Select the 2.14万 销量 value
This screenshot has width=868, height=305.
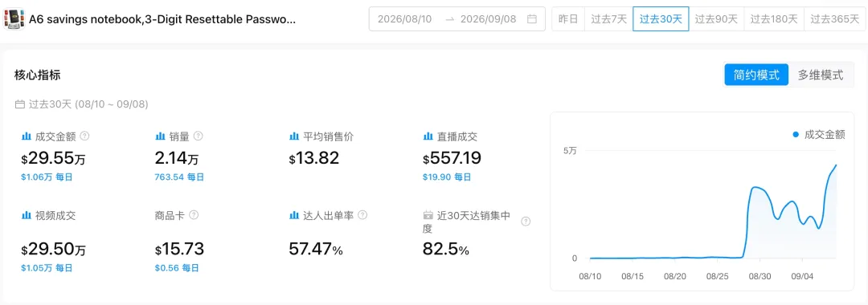[x=177, y=159]
